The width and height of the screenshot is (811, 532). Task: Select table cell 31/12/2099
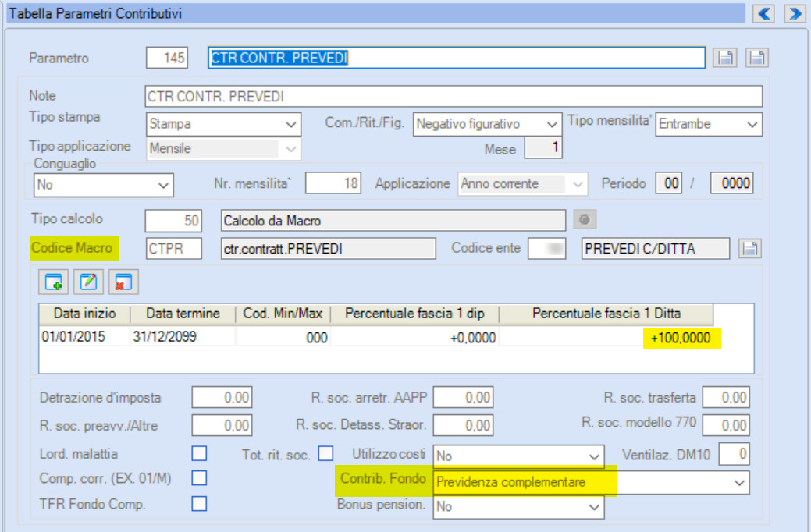click(x=183, y=336)
